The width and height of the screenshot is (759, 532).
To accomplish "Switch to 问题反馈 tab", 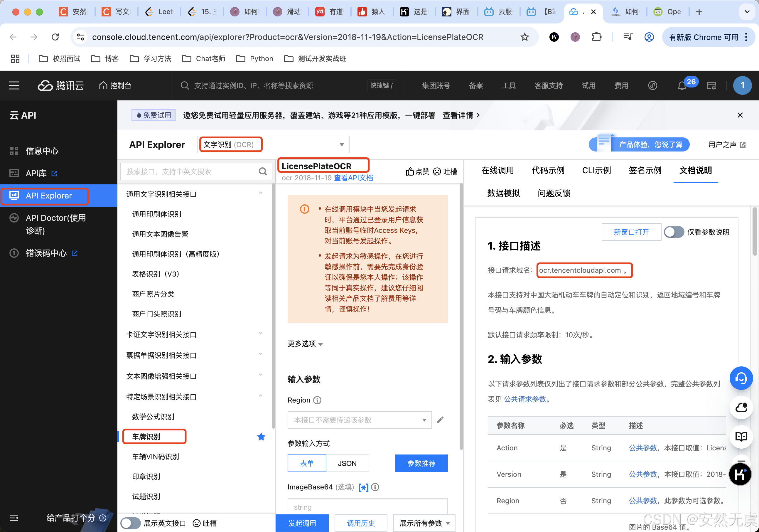I will [x=554, y=193].
